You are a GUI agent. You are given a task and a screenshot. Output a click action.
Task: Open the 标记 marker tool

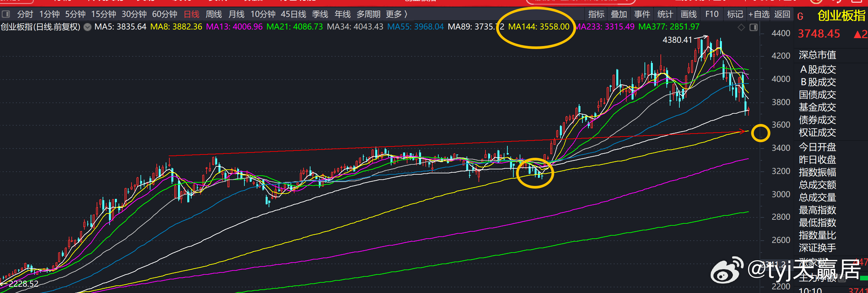coord(735,14)
